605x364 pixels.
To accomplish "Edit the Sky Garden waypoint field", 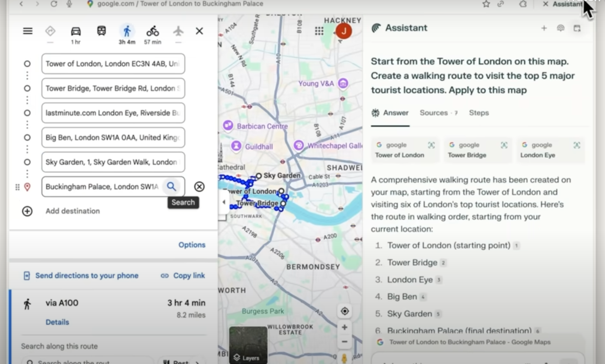I will point(113,162).
